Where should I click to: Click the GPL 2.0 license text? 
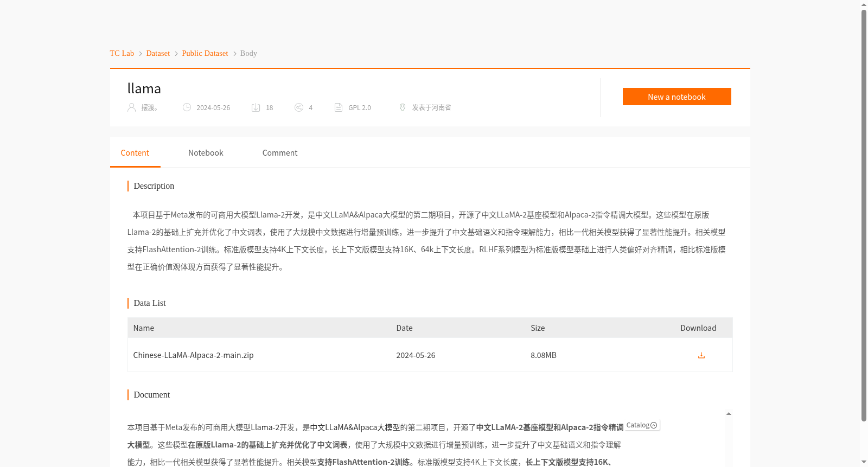tap(360, 107)
